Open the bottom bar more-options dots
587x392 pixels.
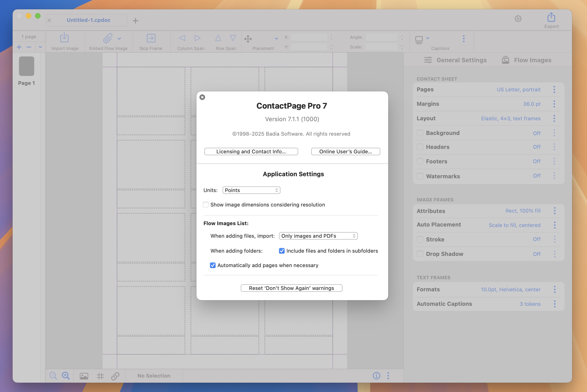tap(388, 375)
